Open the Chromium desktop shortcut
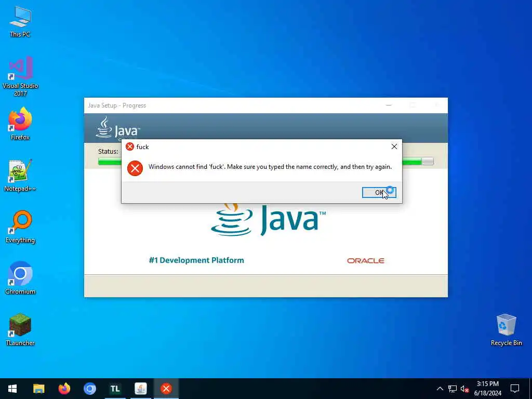 click(x=20, y=278)
